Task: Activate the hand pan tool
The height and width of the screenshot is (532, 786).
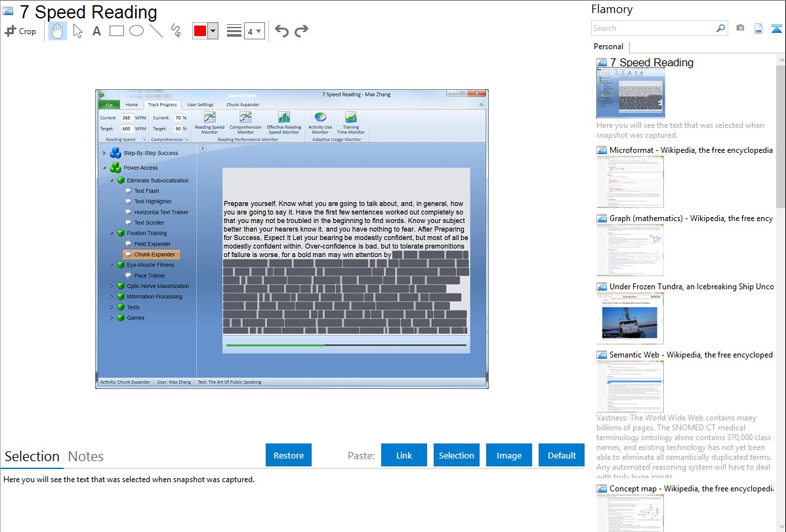Action: [x=57, y=31]
